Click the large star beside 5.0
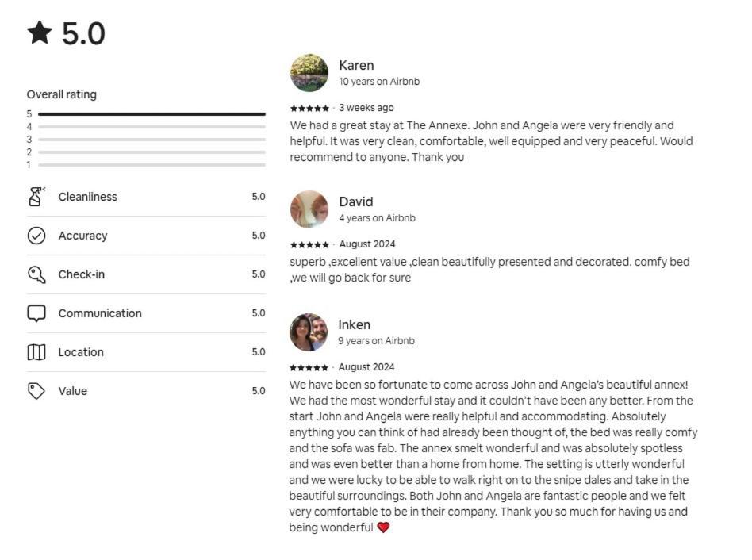 pyautogui.click(x=39, y=33)
